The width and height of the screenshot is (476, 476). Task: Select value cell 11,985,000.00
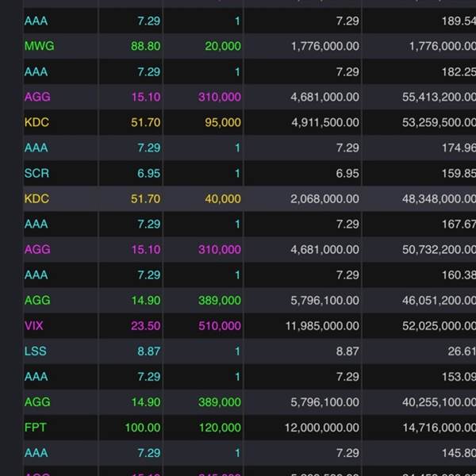[x=314, y=325]
